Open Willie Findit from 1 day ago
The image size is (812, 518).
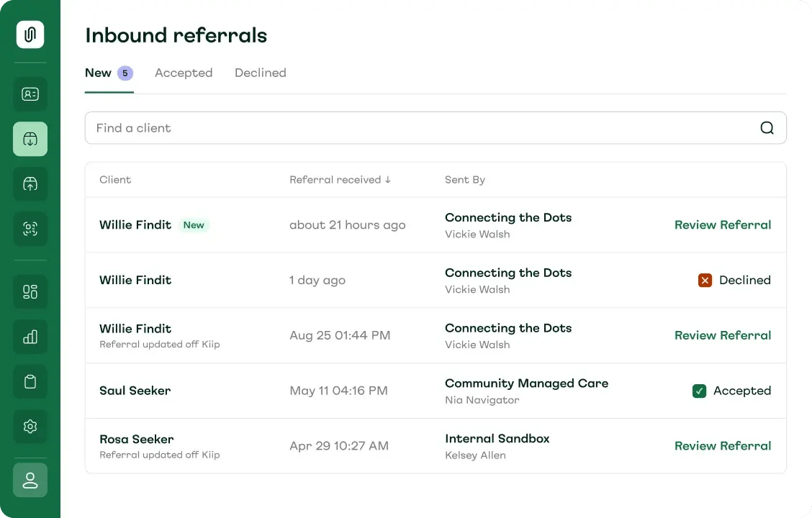pyautogui.click(x=135, y=280)
